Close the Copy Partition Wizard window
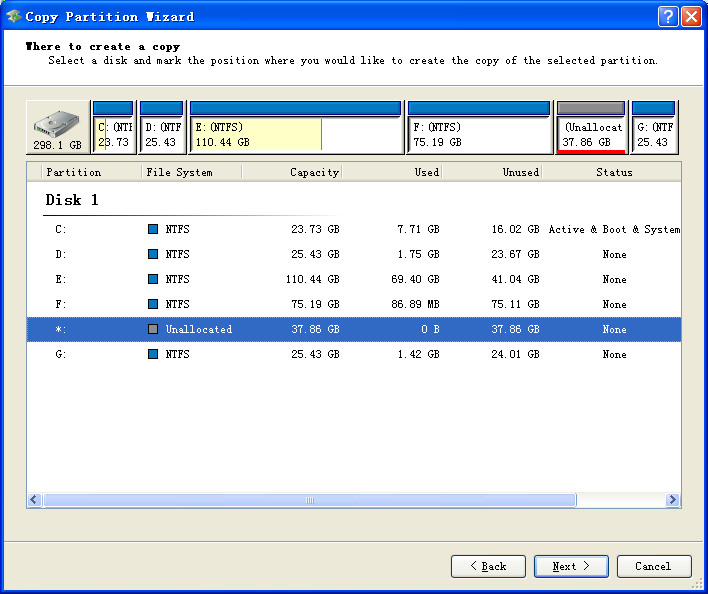The image size is (708, 594). coord(691,17)
